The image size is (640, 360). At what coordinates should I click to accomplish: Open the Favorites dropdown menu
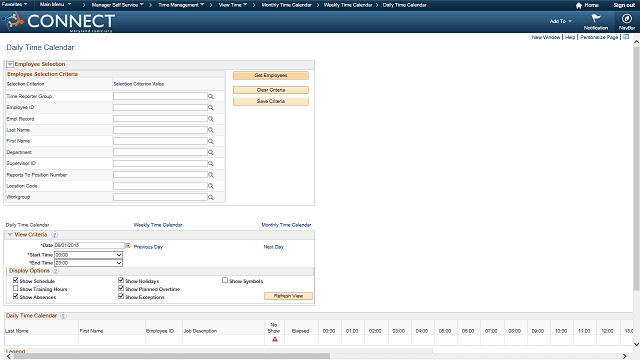pos(15,4)
